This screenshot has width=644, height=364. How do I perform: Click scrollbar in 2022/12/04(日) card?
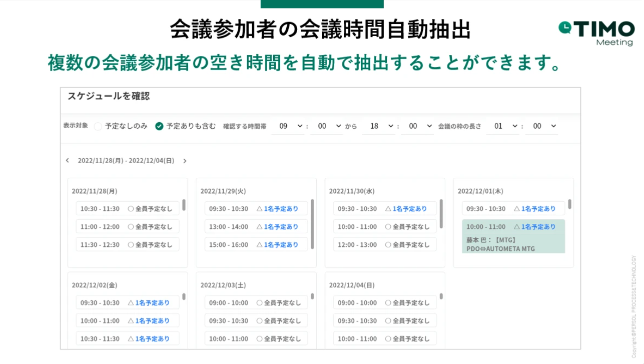click(x=441, y=296)
